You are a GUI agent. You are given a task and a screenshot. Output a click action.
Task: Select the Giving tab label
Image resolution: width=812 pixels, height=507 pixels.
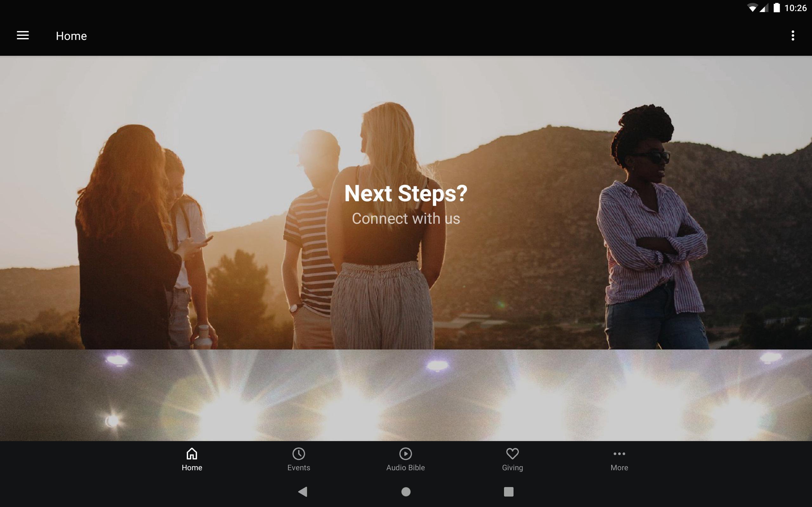pyautogui.click(x=512, y=468)
